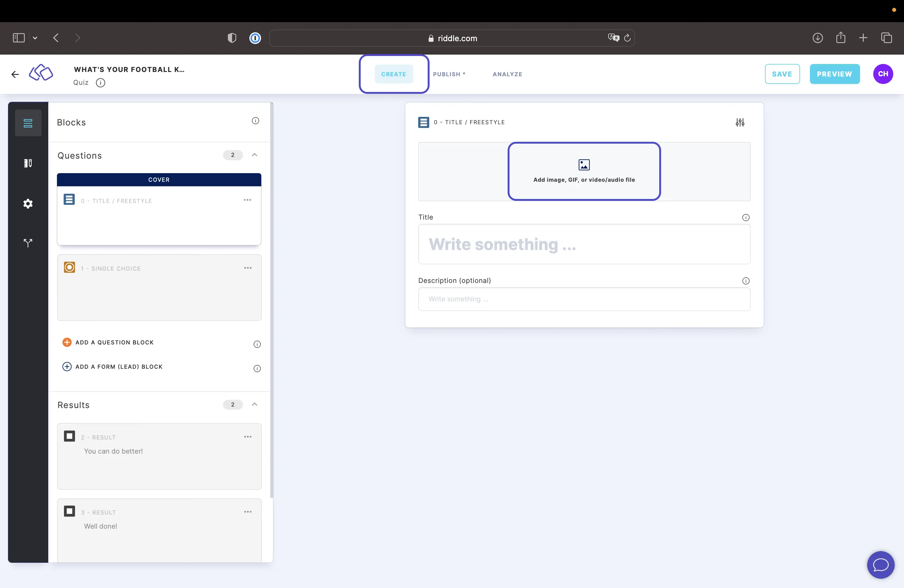
Task: Open the chat support bubble
Action: pyautogui.click(x=880, y=565)
